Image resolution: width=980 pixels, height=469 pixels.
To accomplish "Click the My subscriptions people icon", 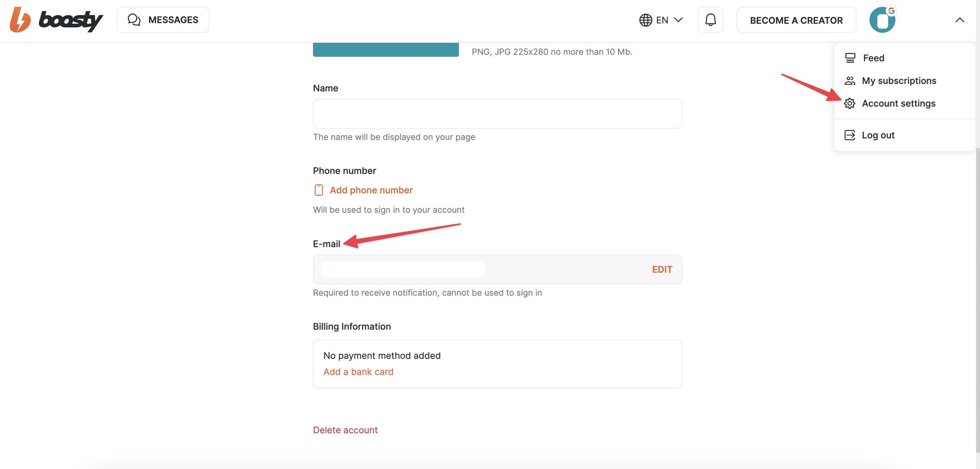I will point(850,81).
